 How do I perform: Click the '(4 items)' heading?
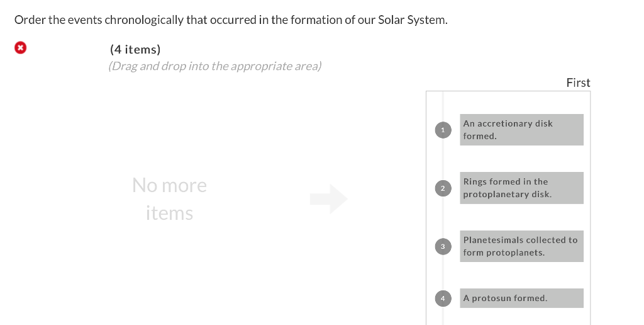click(135, 49)
